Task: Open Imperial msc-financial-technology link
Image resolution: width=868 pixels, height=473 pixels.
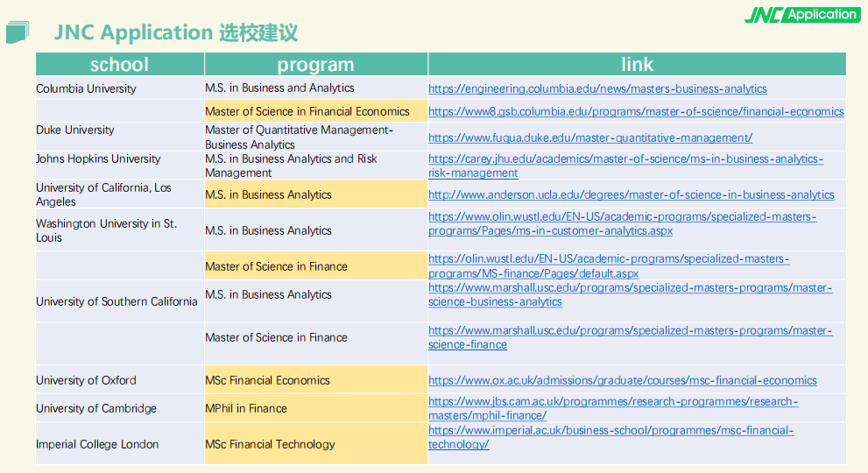Action: tap(610, 437)
